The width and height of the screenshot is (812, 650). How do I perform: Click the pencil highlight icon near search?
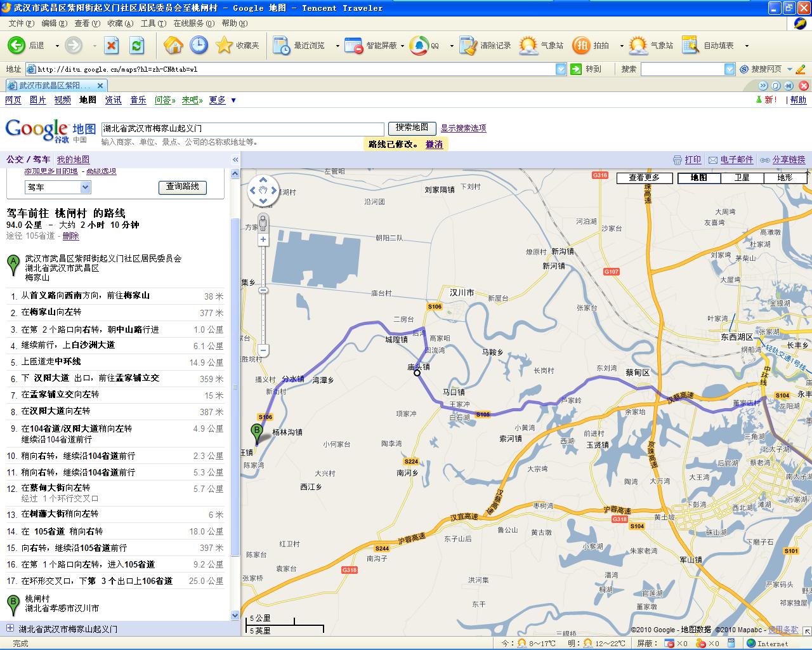click(800, 69)
